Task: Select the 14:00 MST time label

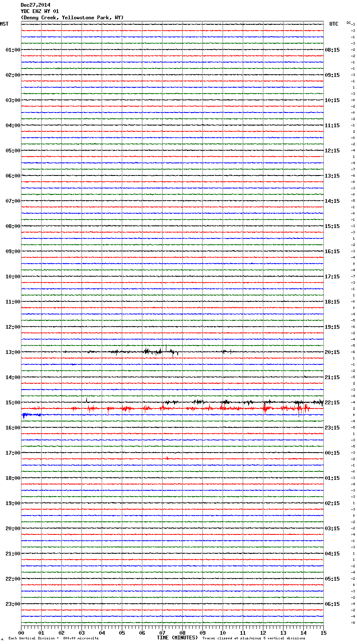Action: click(13, 377)
